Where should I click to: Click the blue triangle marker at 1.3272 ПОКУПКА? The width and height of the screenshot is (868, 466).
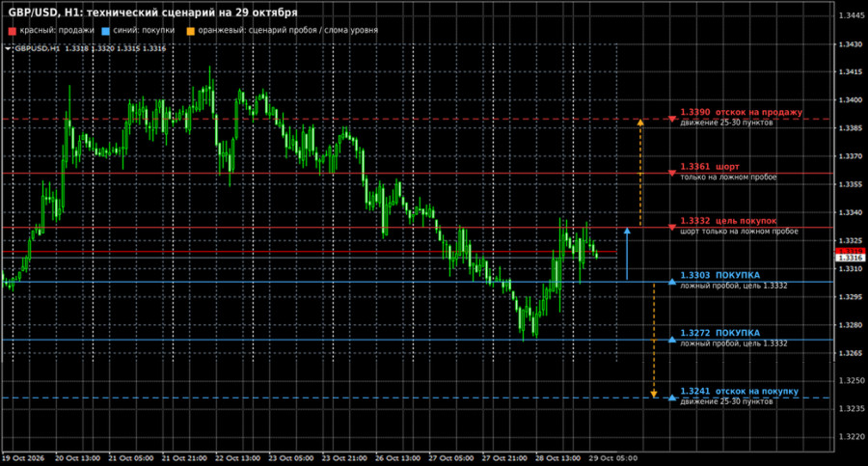pos(672,339)
